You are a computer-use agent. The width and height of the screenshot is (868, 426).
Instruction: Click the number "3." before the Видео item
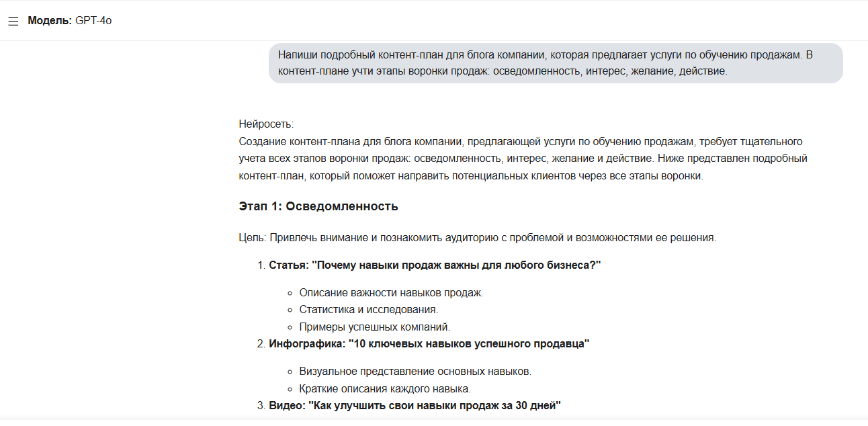(x=261, y=406)
